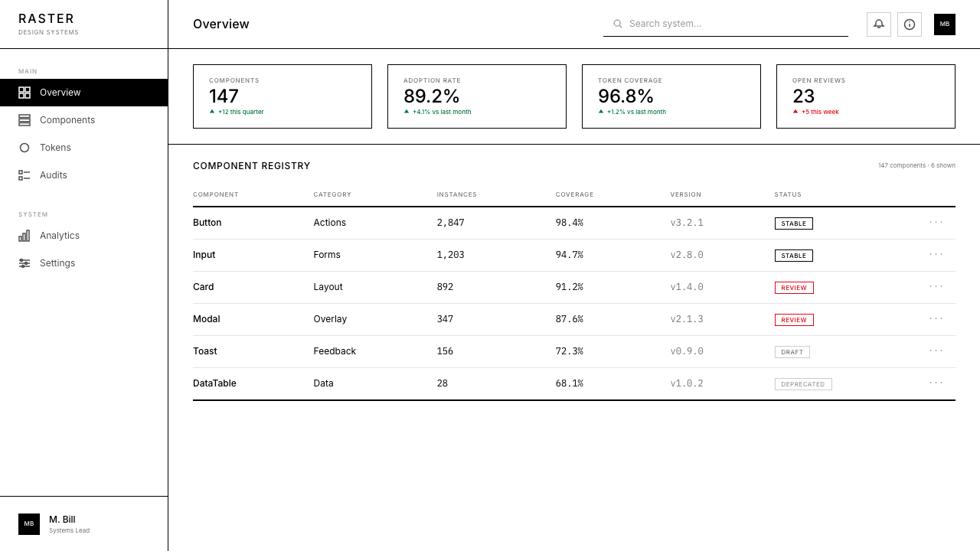Viewport: 980px width, 551px height.
Task: Click the v1.0.2 version value
Action: click(x=687, y=383)
